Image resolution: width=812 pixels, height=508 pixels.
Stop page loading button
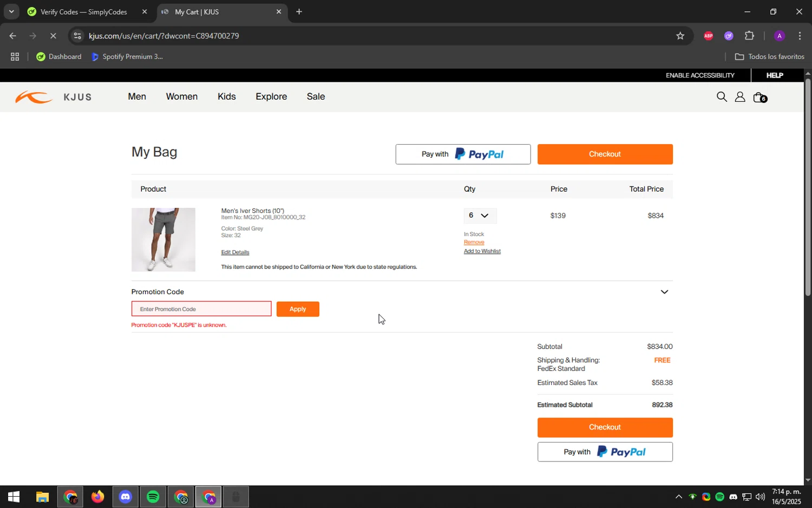(x=53, y=36)
